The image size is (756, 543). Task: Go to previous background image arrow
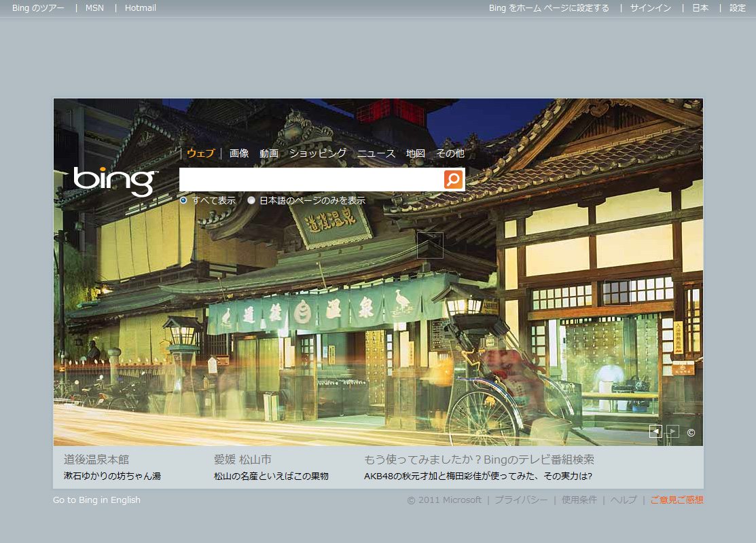[655, 432]
